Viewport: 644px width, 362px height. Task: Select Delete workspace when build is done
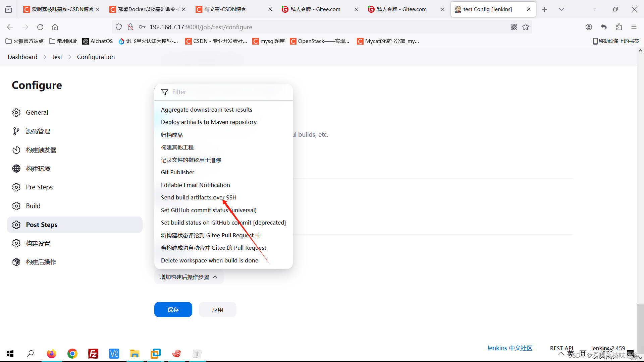(x=209, y=260)
